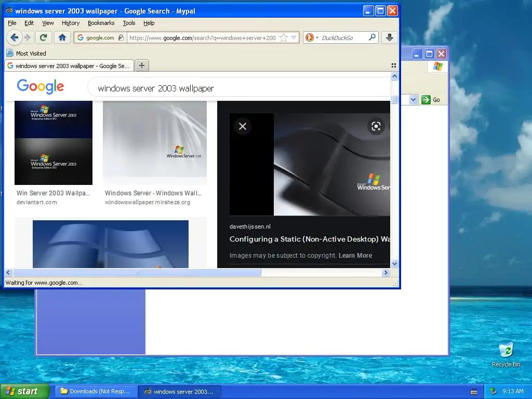Close the image preview panel with X
Screen dimensions: 532x399
pos(243,126)
